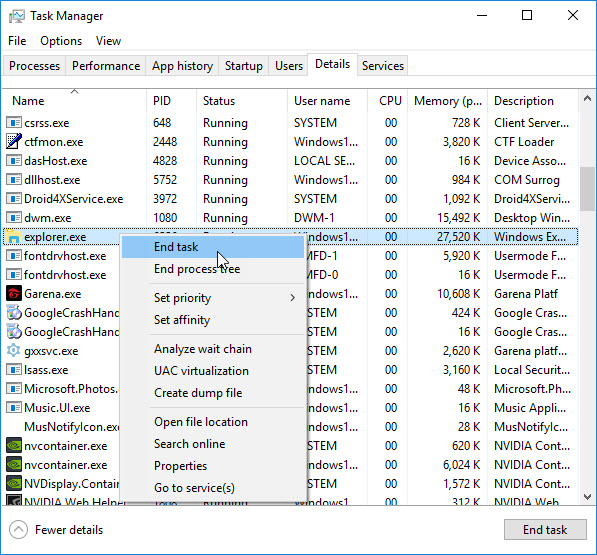
Task: Sort by the User name column header
Action: [x=327, y=101]
